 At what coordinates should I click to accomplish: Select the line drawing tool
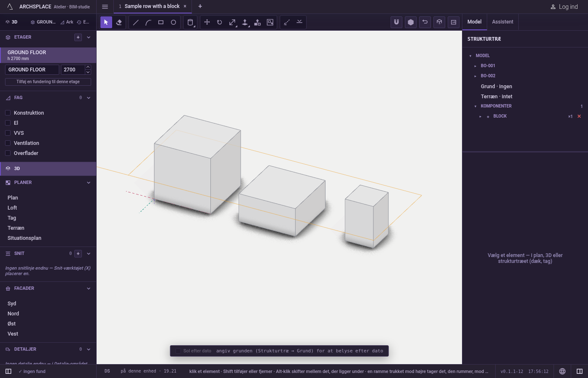point(136,22)
